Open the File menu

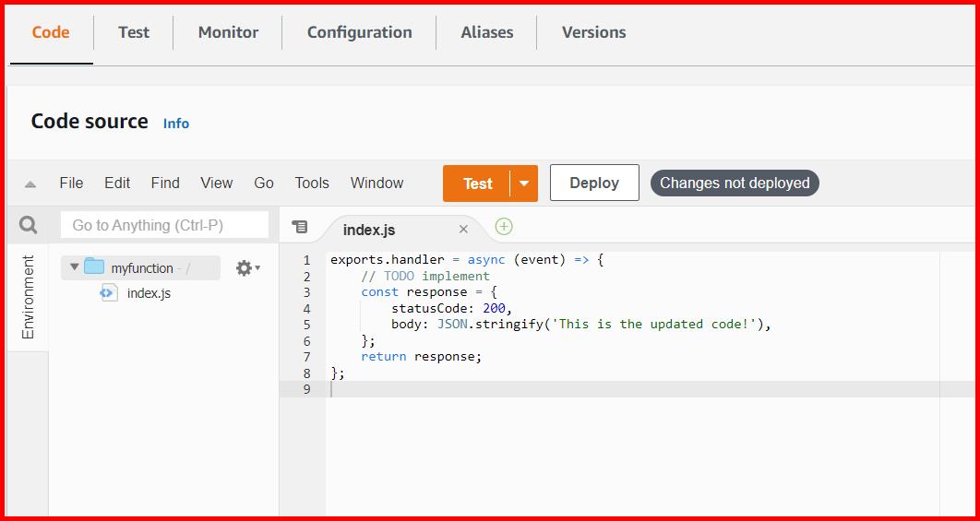pos(71,183)
